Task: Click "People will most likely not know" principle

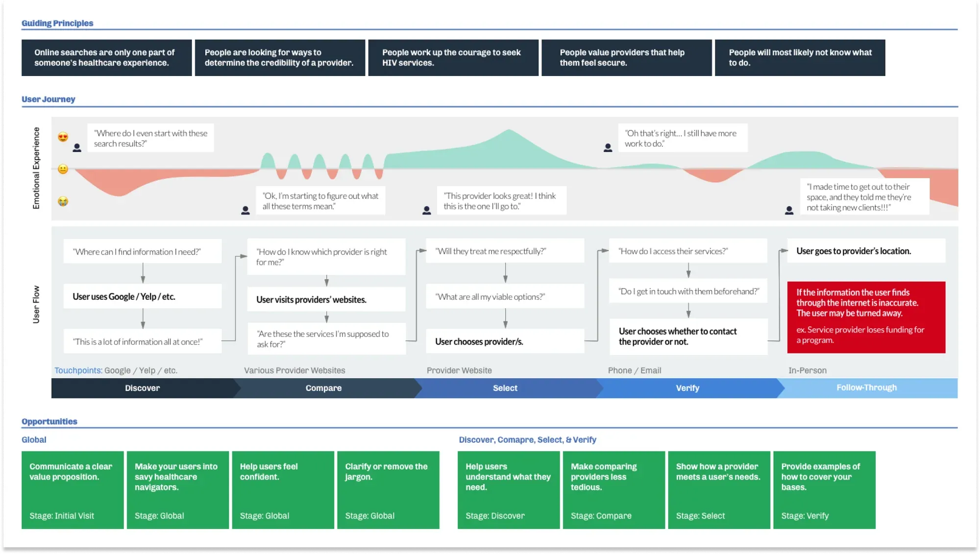Action: pos(800,58)
